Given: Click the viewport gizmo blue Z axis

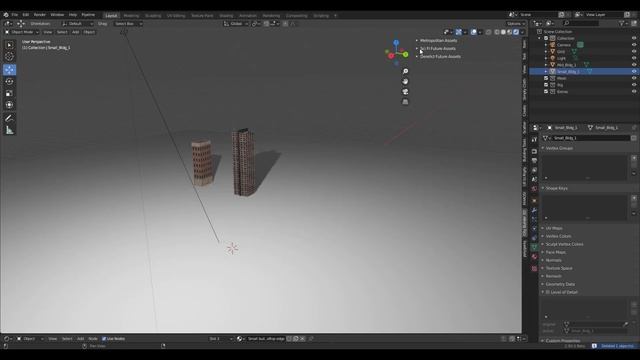Looking at the screenshot, I should click(396, 42).
